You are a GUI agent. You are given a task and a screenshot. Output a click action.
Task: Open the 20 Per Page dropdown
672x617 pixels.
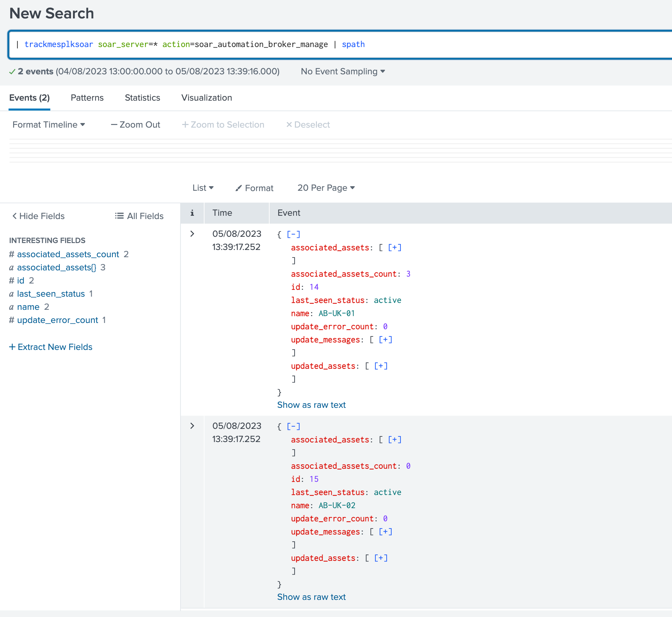point(326,188)
